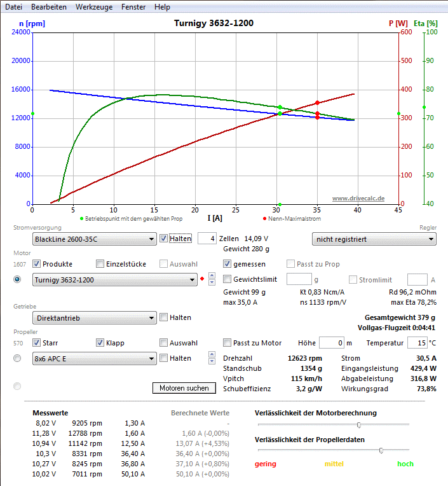Select the radio button beside 8x6 APC E
The image size is (448, 486).
[17, 358]
